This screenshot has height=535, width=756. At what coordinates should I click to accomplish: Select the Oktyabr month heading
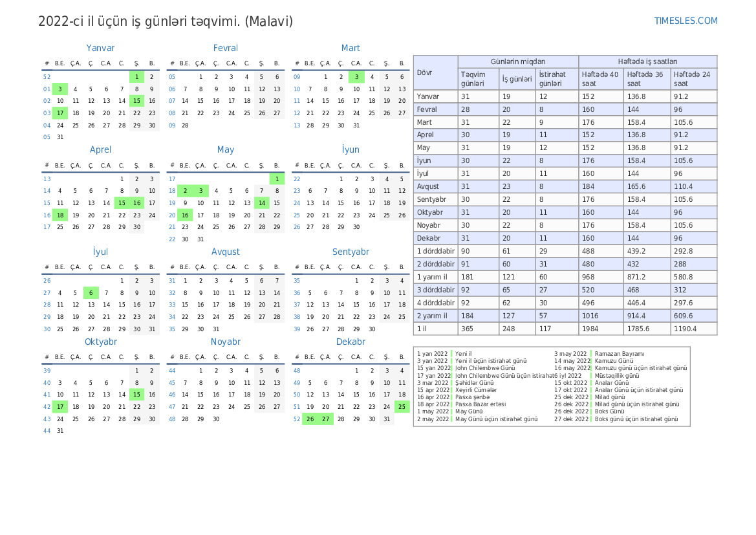pyautogui.click(x=100, y=342)
